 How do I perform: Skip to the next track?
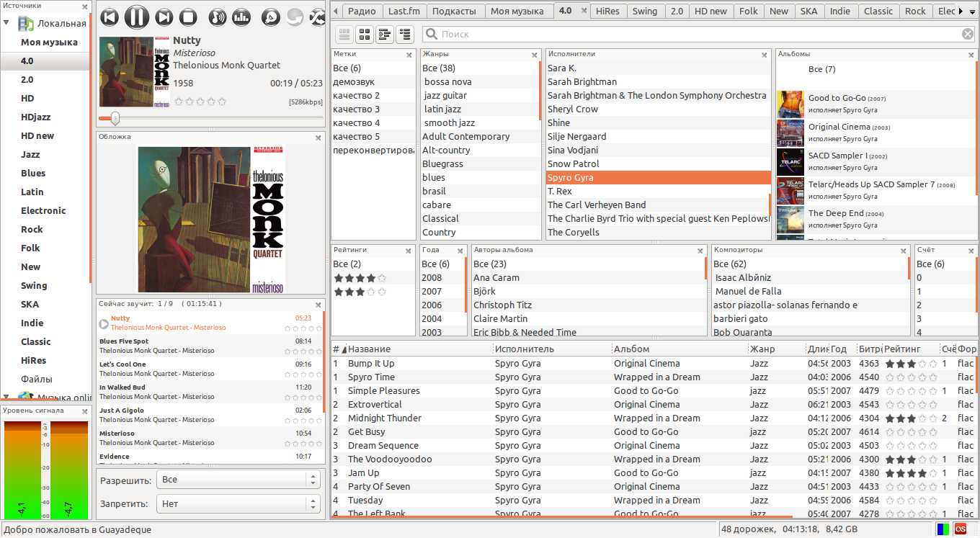[164, 17]
